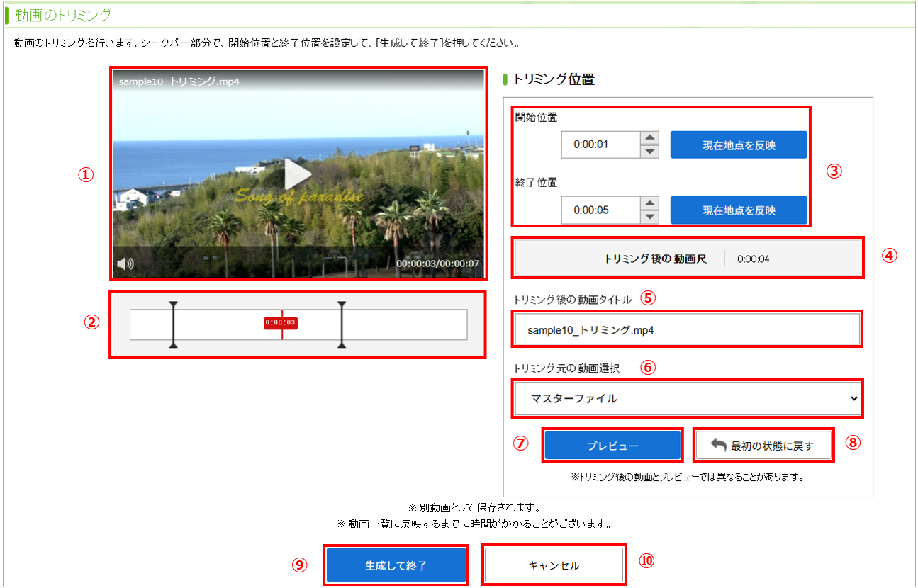Apply current point to start position (開始位置)
The image size is (918, 588).
739,145
